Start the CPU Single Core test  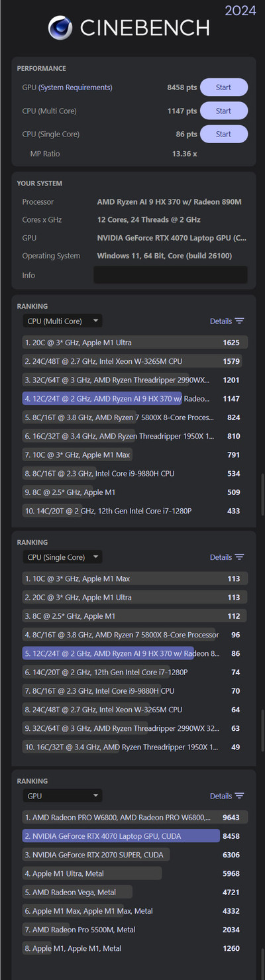pyautogui.click(x=224, y=134)
